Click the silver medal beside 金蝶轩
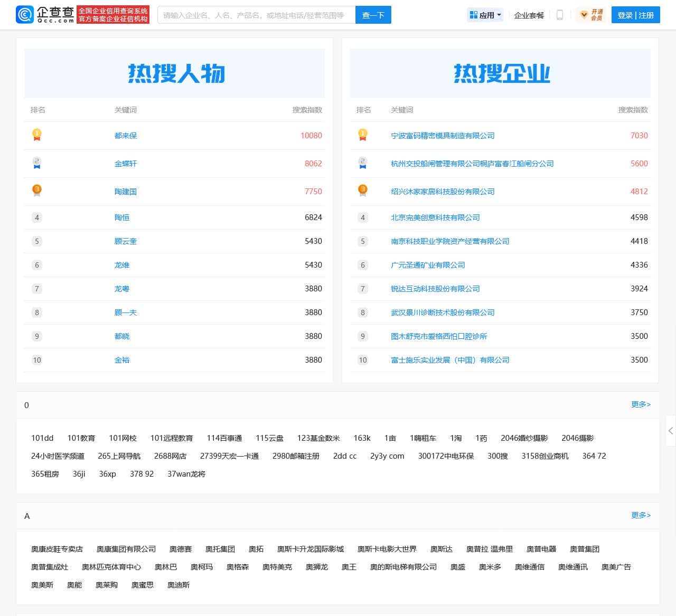 pyautogui.click(x=37, y=163)
